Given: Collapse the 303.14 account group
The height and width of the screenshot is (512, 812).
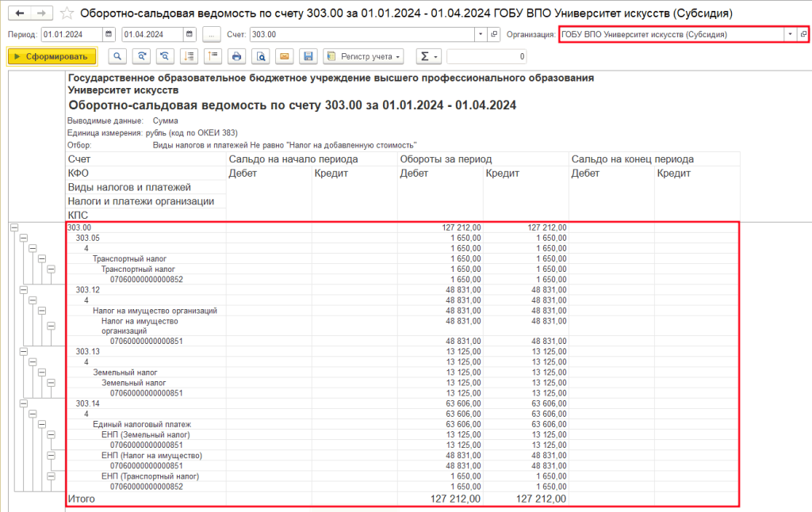Looking at the screenshot, I should pos(23,403).
